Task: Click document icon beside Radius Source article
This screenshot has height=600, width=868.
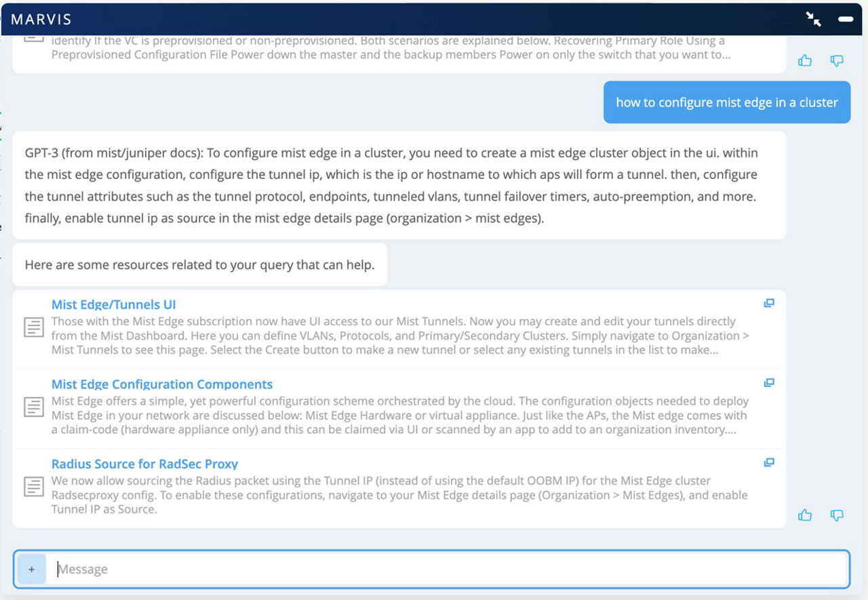Action: tap(34, 487)
